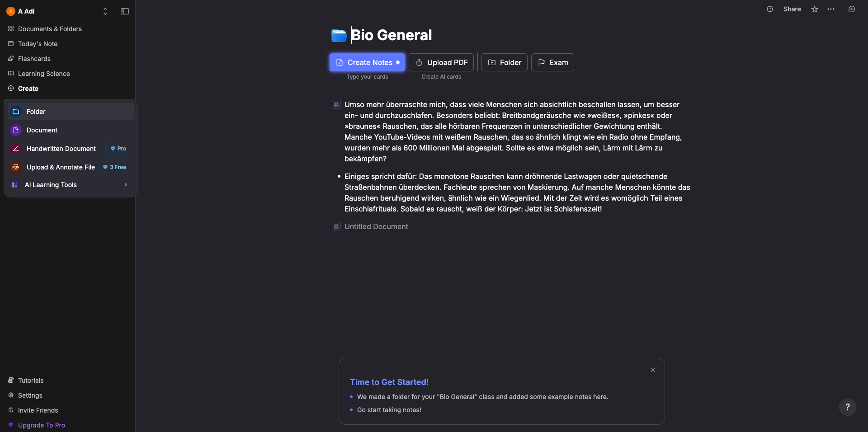868x432 pixels.
Task: Open the help question mark button
Action: click(848, 407)
